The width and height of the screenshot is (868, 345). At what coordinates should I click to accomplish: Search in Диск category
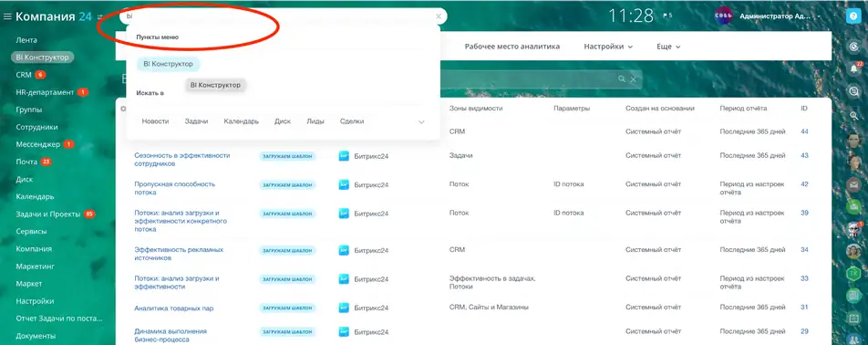tap(283, 121)
